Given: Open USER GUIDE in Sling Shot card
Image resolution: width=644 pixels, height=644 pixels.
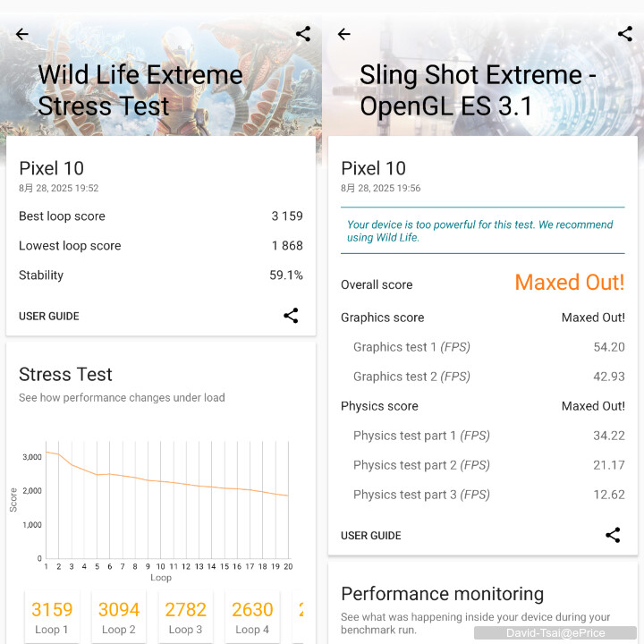Looking at the screenshot, I should click(x=371, y=536).
